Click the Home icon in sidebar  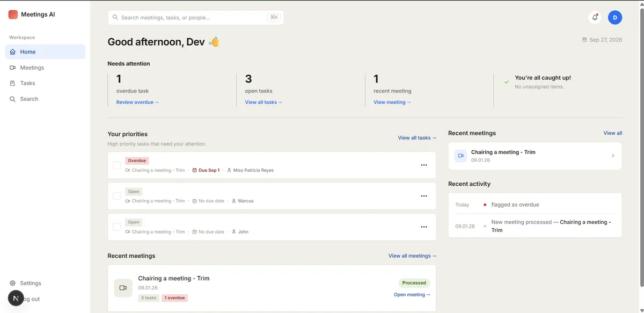(x=13, y=52)
